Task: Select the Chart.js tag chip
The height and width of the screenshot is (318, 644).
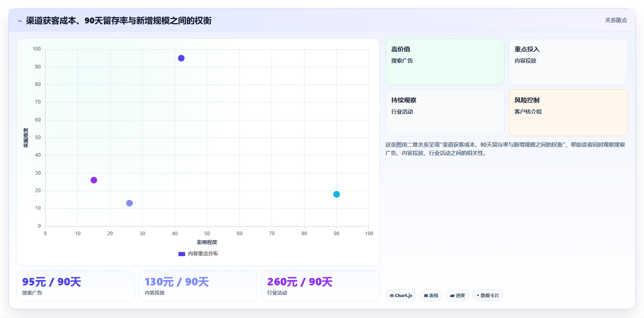Action: coord(401,295)
